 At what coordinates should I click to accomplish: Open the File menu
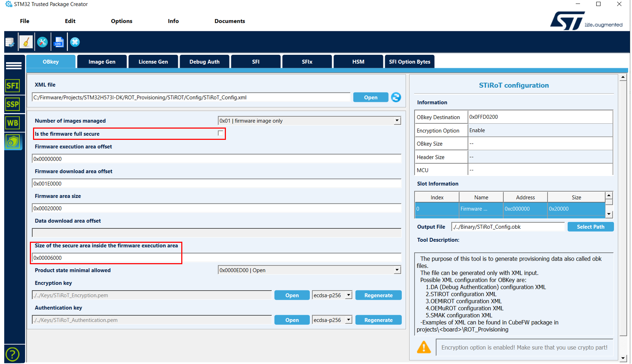pyautogui.click(x=25, y=21)
